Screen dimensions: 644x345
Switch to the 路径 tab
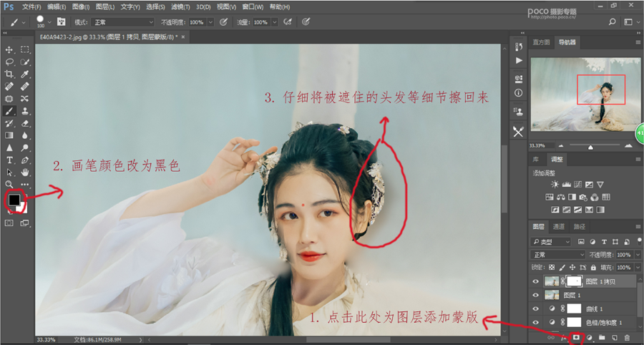click(x=580, y=227)
